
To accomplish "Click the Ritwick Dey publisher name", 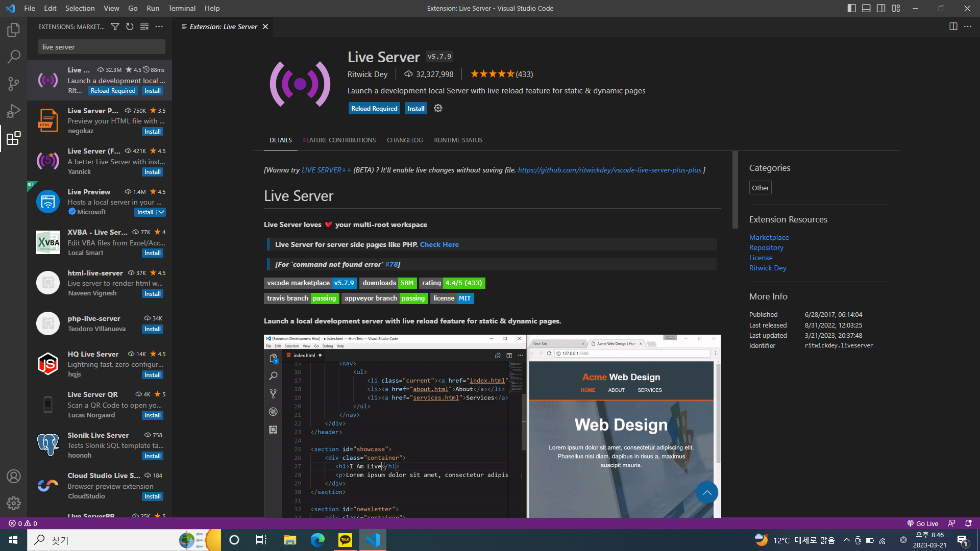I will [x=367, y=74].
